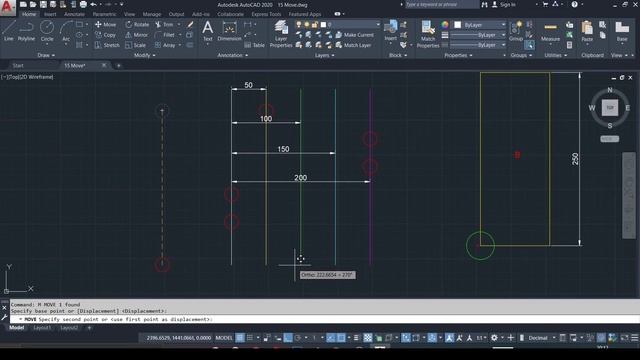640x360 pixels.
Task: Click the Copy command
Action: [105, 35]
